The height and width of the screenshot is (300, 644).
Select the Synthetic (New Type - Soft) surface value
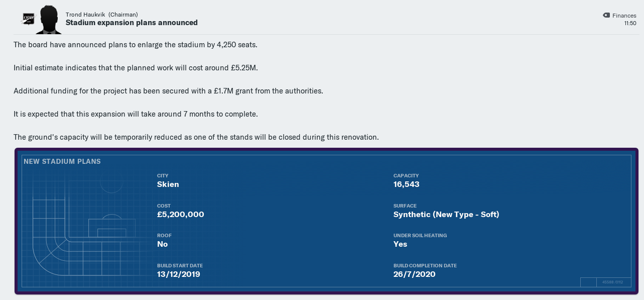(446, 215)
